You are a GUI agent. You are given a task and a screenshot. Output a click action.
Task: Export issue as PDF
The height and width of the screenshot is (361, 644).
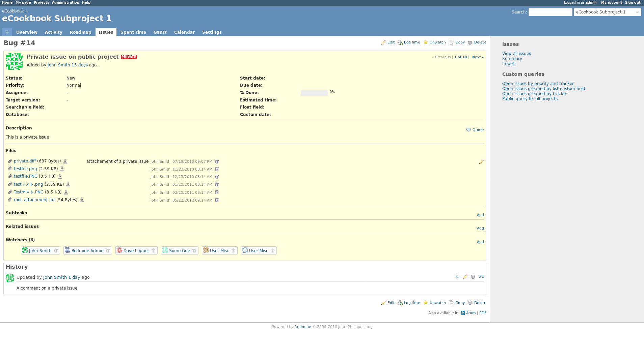(x=483, y=313)
